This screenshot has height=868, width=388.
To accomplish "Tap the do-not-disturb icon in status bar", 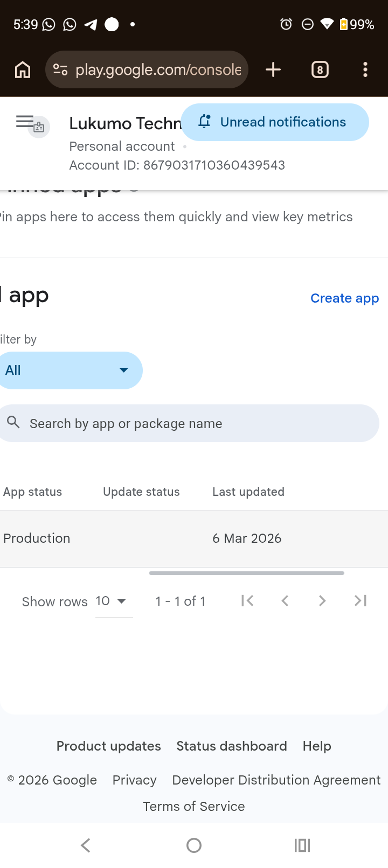I will tap(307, 24).
